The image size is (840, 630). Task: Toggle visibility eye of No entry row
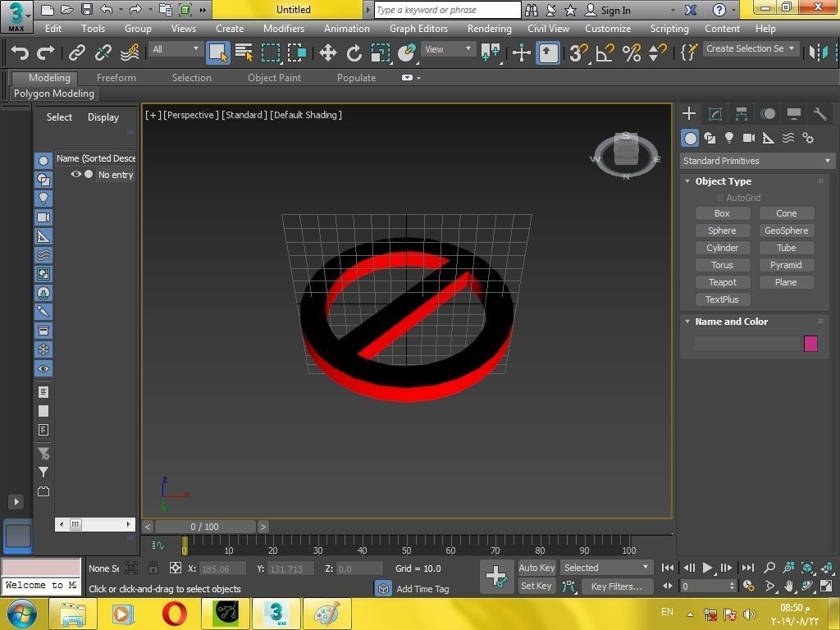click(76, 174)
